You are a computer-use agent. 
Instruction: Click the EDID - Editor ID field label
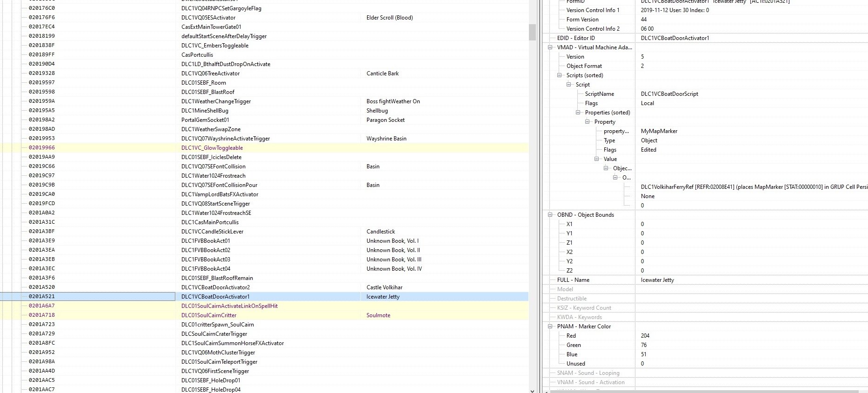tap(576, 38)
